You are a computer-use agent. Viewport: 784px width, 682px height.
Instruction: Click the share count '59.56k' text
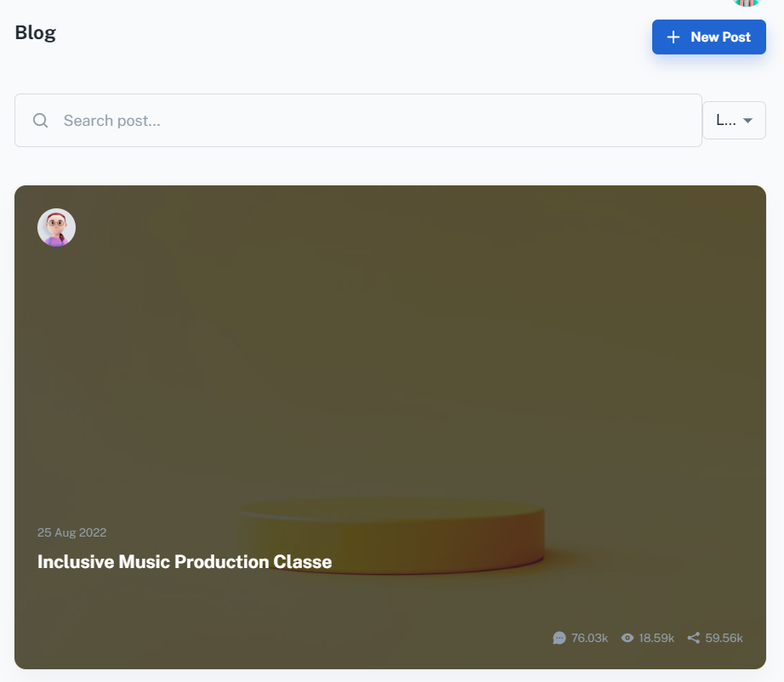[724, 638]
